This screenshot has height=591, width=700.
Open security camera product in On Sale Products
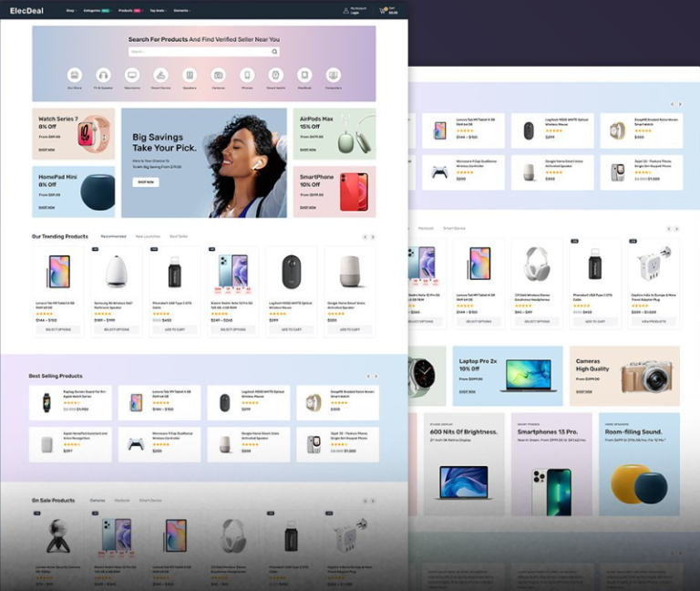pos(58,536)
